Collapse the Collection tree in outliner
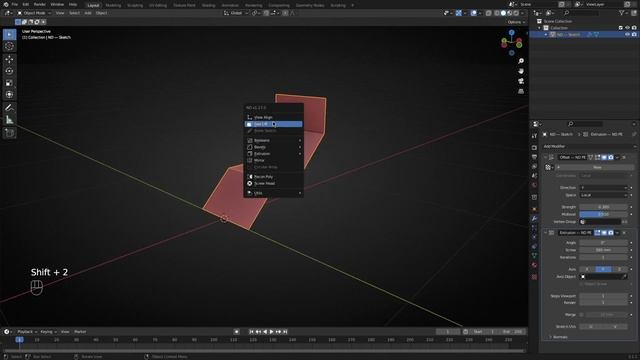Image resolution: width=640 pixels, height=360 pixels. pos(539,28)
